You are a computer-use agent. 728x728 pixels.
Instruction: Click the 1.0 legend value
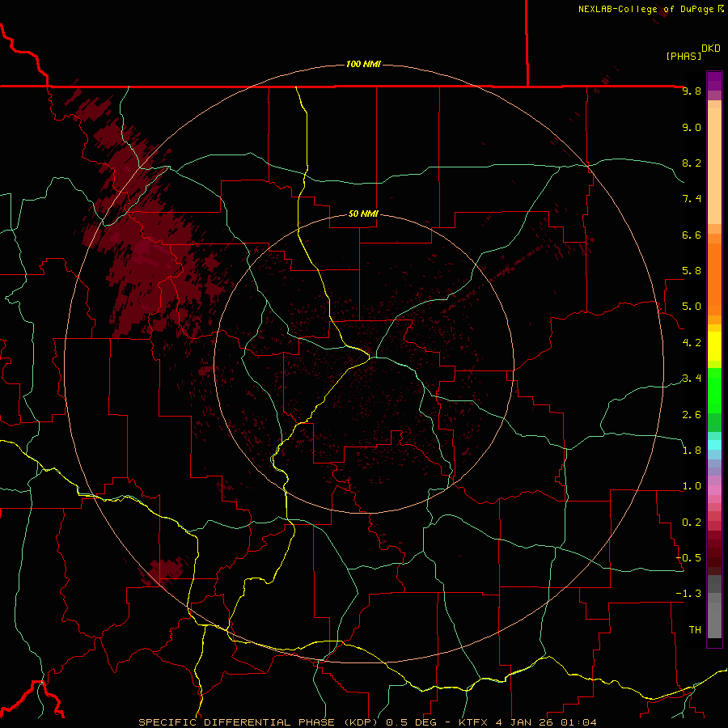coord(692,486)
